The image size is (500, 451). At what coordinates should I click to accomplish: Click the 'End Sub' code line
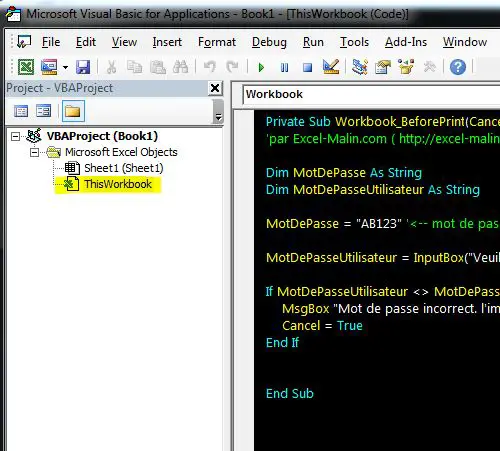(x=290, y=394)
